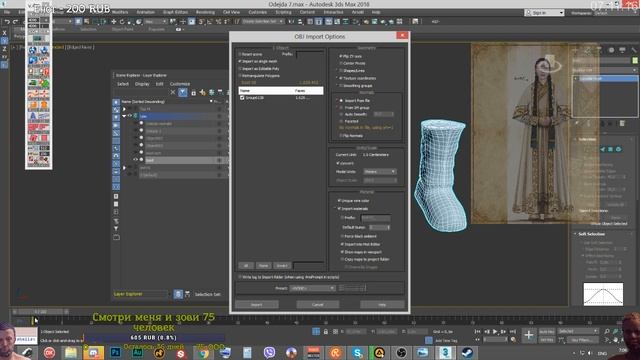The height and width of the screenshot is (360, 640).
Task: Toggle Smoothing groups checkbox
Action: pyautogui.click(x=341, y=86)
